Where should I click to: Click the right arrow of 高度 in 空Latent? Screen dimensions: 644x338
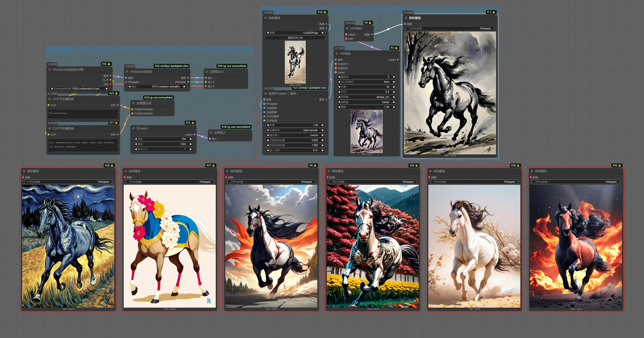click(191, 144)
